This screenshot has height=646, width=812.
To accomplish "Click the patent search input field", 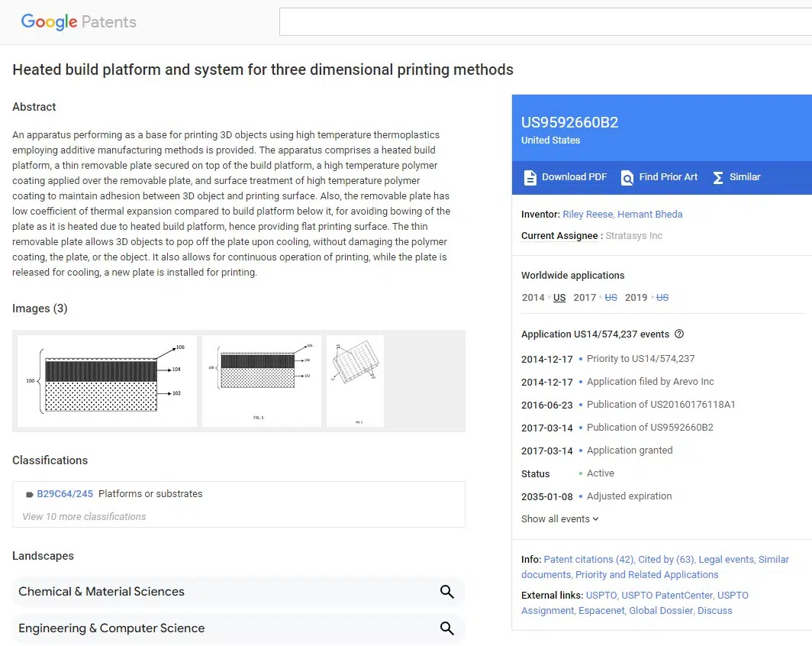I will [546, 21].
